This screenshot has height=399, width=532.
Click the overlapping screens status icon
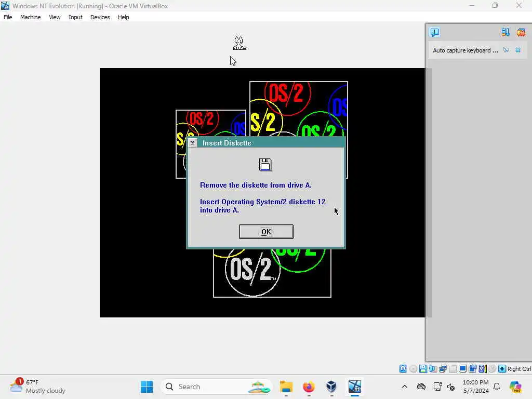pyautogui.click(x=473, y=369)
